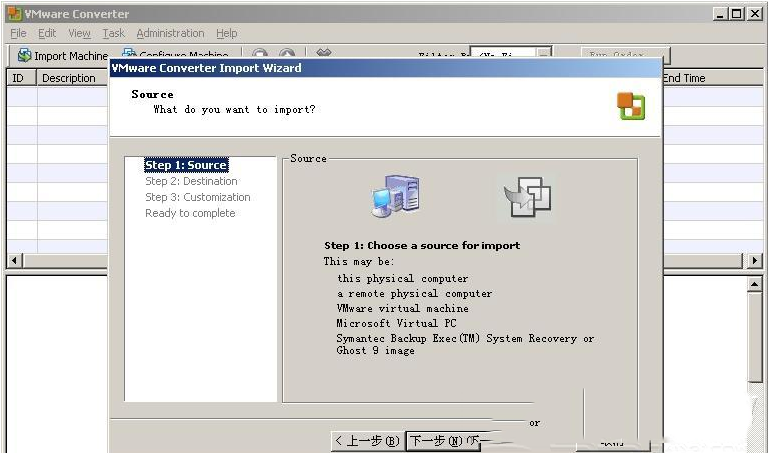Open the Edit menu

click(47, 33)
